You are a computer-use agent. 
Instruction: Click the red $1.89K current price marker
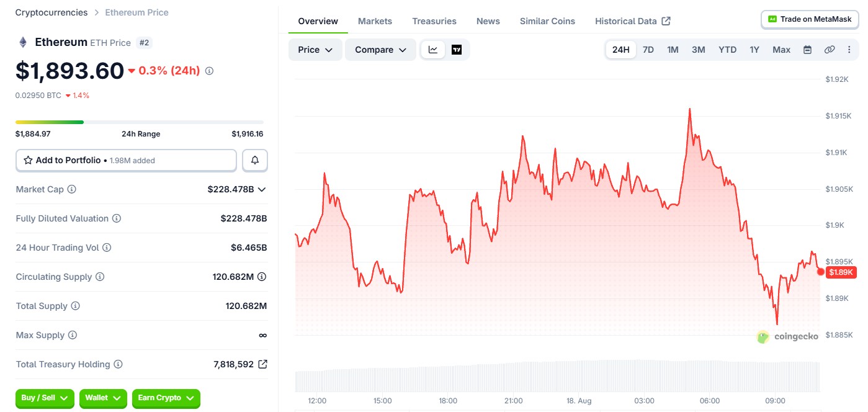tap(841, 272)
